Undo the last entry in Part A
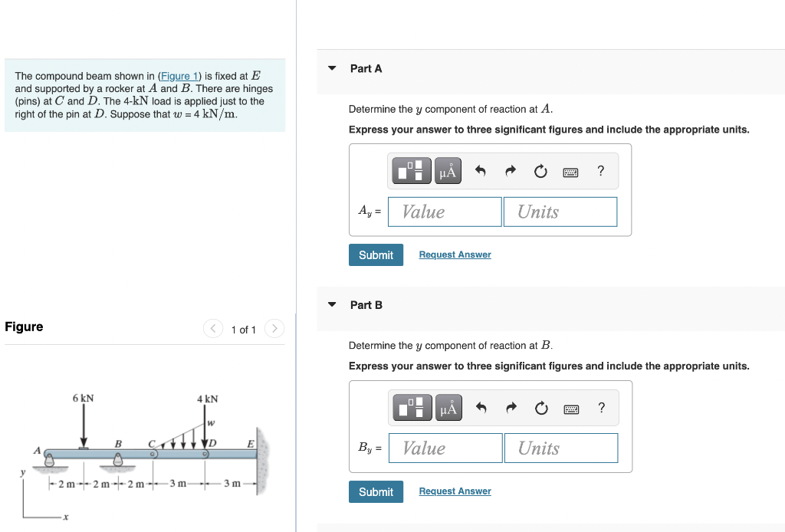The image size is (785, 532). pos(479,170)
